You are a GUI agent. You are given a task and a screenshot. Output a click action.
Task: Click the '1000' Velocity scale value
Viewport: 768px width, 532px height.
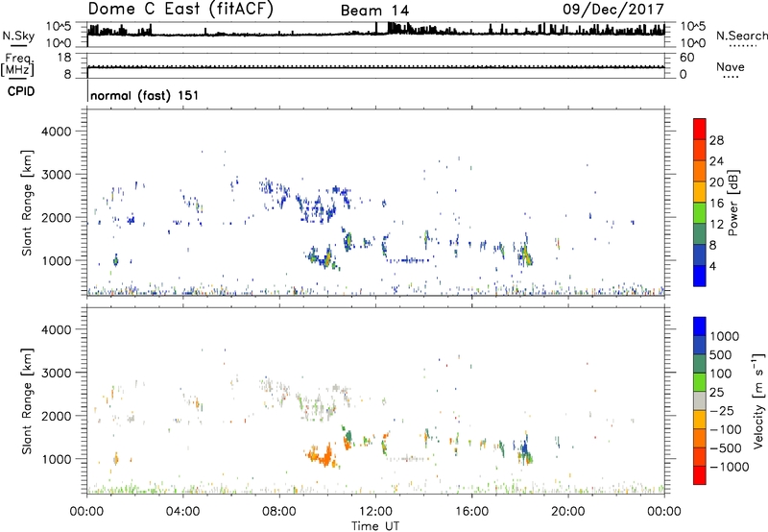[725, 336]
